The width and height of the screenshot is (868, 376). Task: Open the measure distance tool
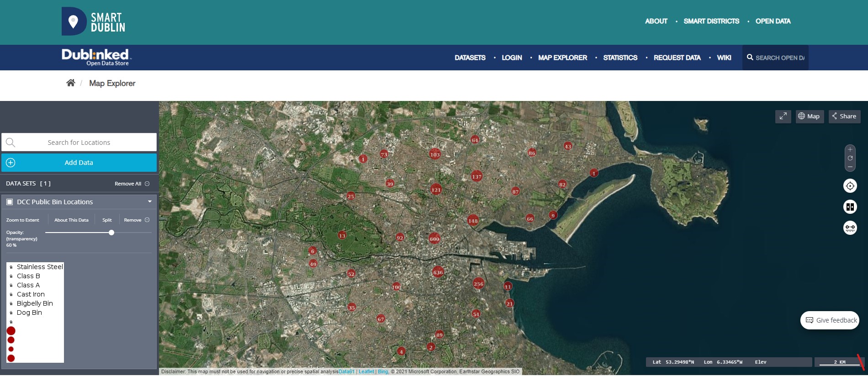point(850,228)
